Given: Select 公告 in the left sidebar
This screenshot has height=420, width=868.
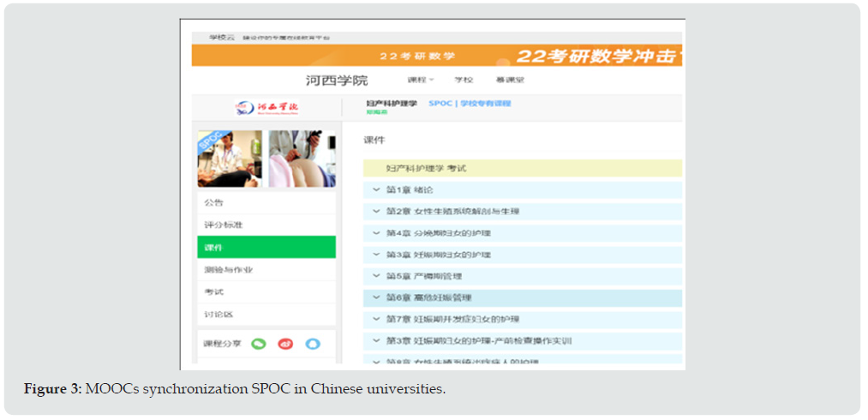Looking at the screenshot, I should [x=214, y=203].
